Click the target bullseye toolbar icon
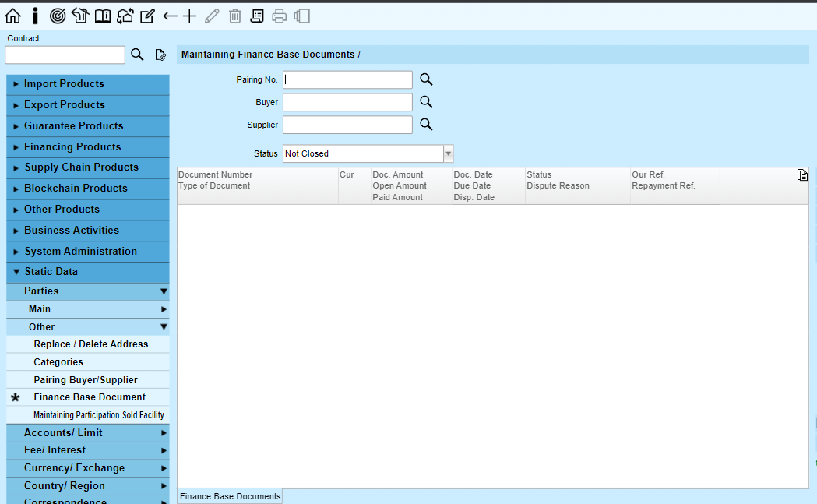Viewport: 817px width, 504px height. pyautogui.click(x=58, y=16)
